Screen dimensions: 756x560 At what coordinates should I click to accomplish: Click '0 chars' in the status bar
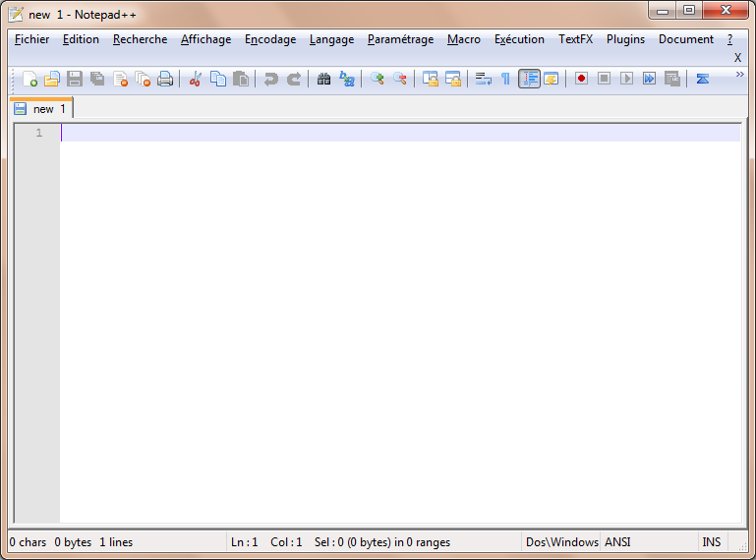[28, 542]
